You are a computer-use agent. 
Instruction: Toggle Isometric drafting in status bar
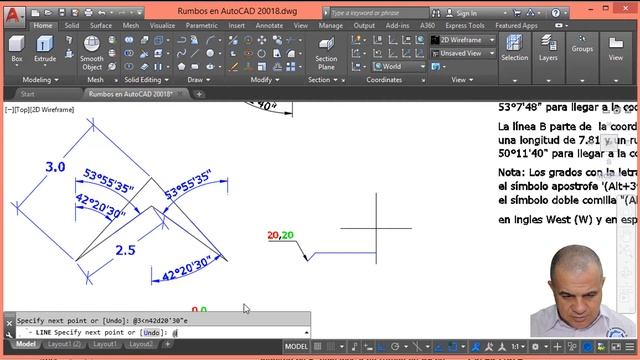tap(417, 347)
